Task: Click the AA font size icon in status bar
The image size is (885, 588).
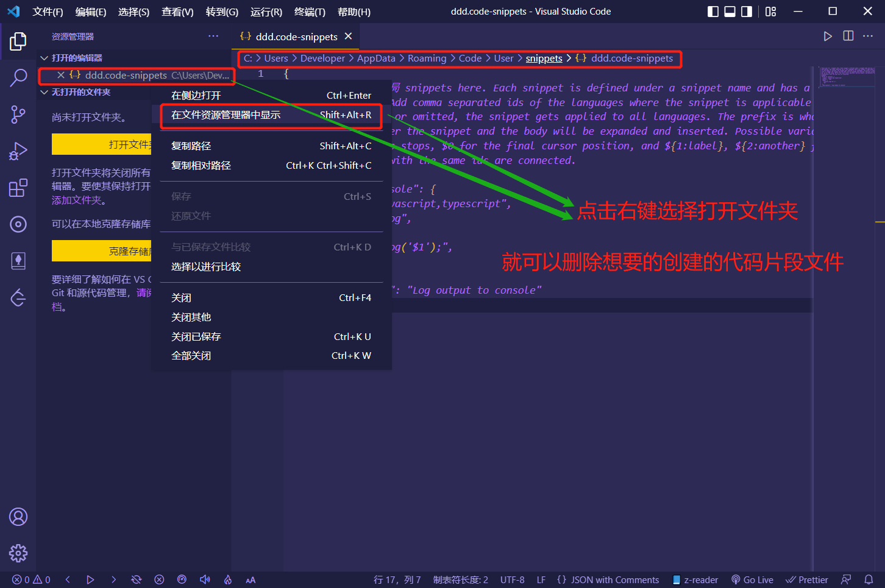Action: (x=251, y=580)
